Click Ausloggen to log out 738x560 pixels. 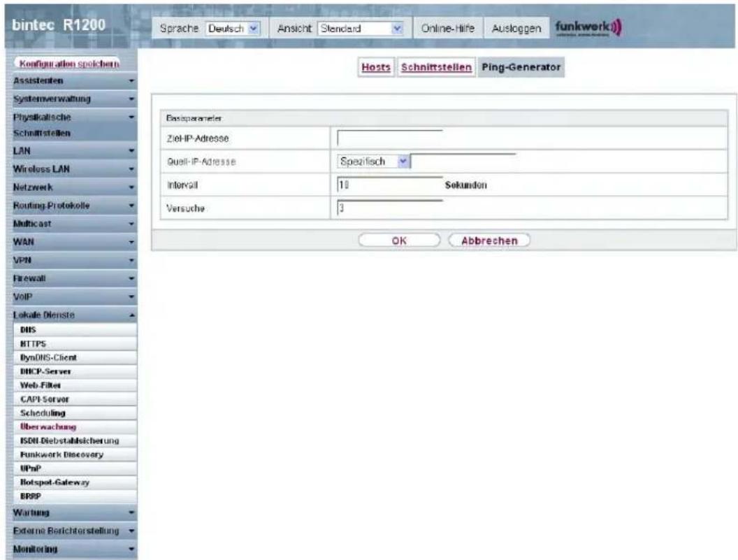coord(516,29)
